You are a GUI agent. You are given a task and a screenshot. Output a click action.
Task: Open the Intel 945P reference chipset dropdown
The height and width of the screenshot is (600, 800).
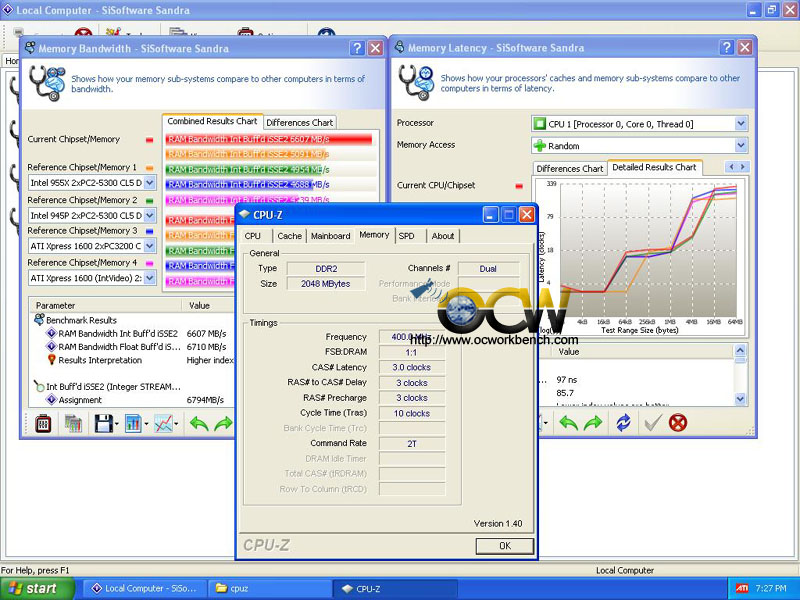coord(149,215)
